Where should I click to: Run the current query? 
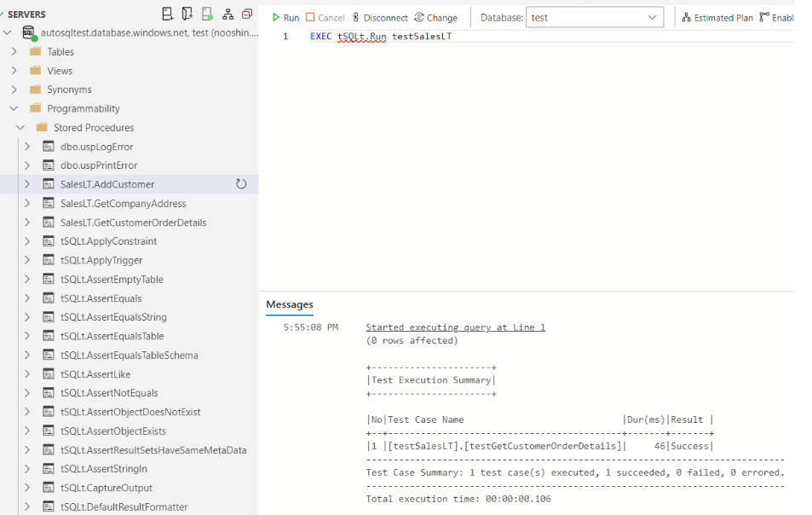pos(285,18)
